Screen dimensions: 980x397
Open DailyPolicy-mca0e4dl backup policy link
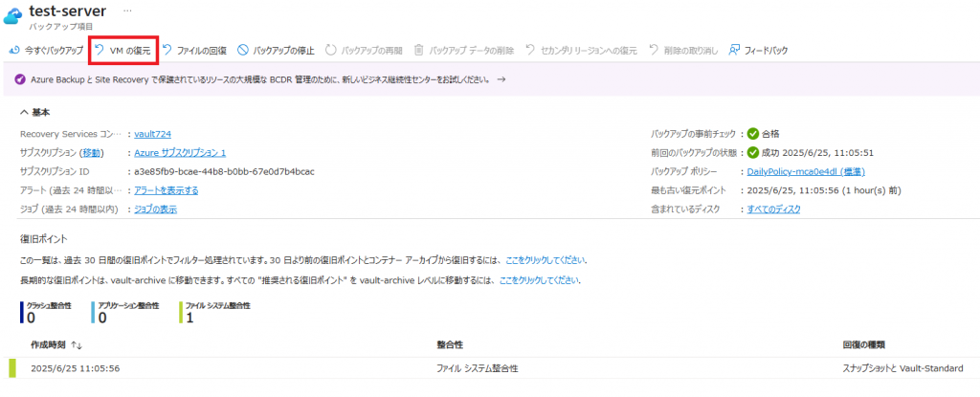click(806, 171)
